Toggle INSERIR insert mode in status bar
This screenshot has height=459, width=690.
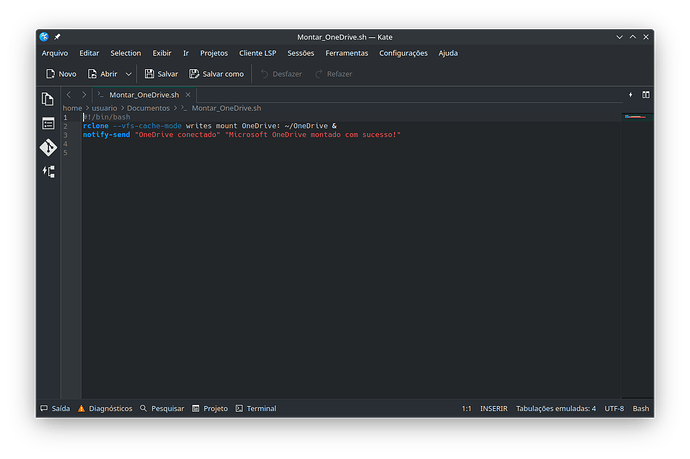pos(494,408)
